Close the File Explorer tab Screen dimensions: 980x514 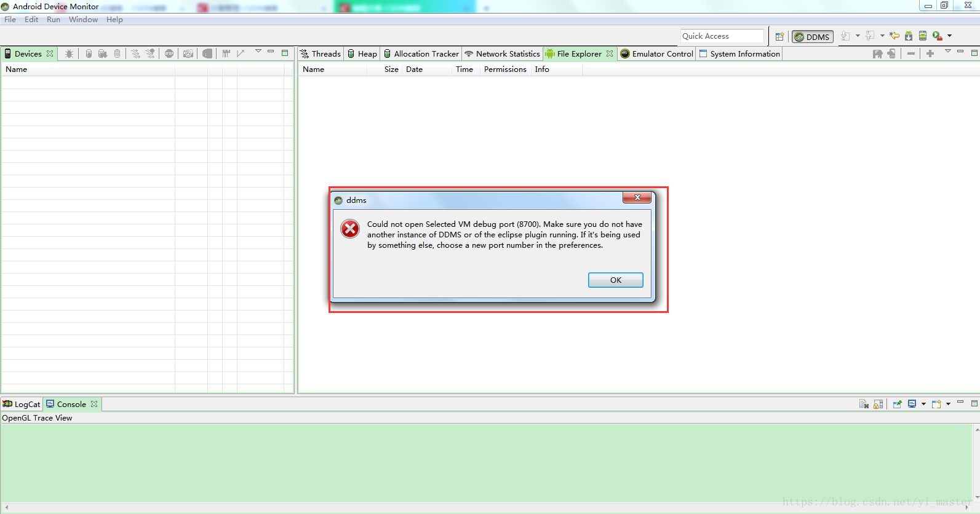[610, 53]
